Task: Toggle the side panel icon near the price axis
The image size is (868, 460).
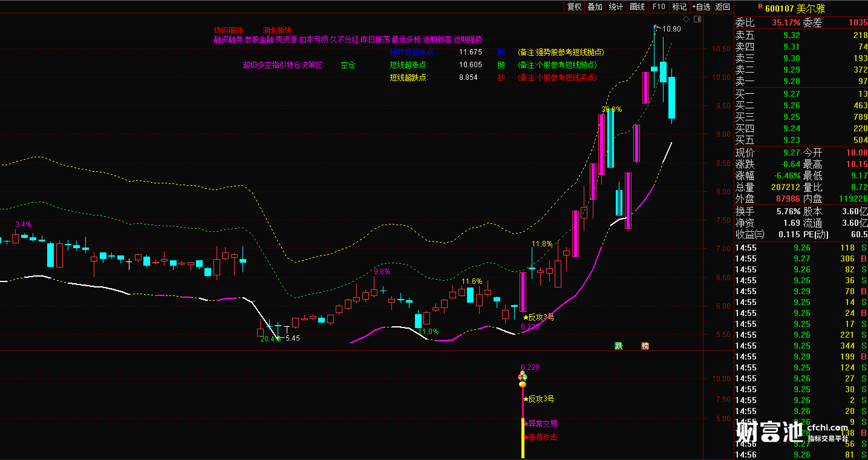Action: click(x=697, y=19)
